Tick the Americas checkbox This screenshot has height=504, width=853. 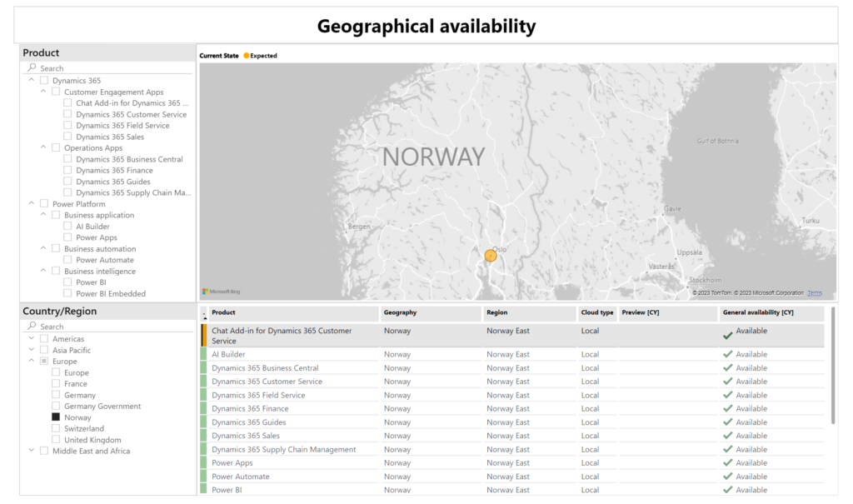click(44, 338)
